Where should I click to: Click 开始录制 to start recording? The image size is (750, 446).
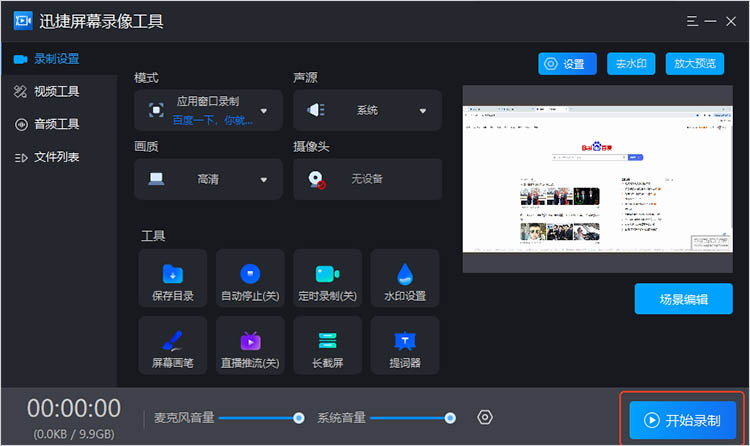pos(683,420)
